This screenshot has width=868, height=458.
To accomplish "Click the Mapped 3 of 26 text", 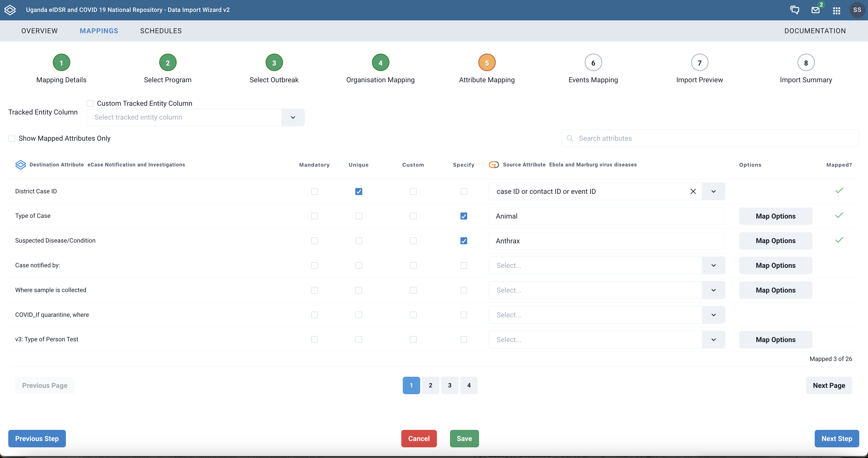I will pyautogui.click(x=831, y=359).
